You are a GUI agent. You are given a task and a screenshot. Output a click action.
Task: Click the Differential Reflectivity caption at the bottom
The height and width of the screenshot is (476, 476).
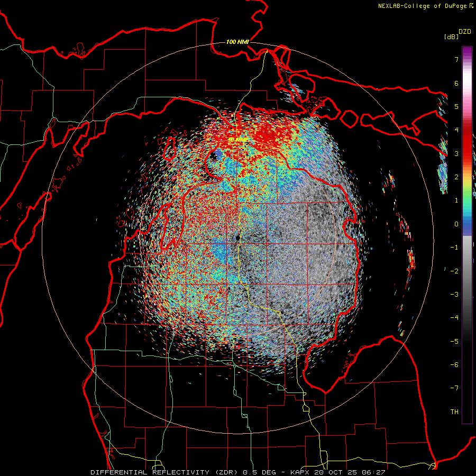click(238, 472)
